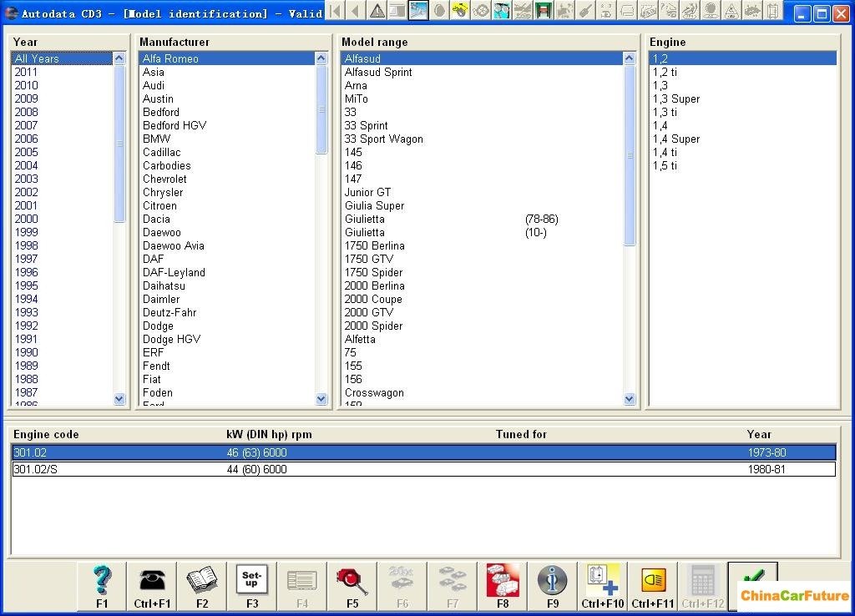Click the Model range scrollbar thumb
Viewport: 855px width, 616px height.
point(630,155)
